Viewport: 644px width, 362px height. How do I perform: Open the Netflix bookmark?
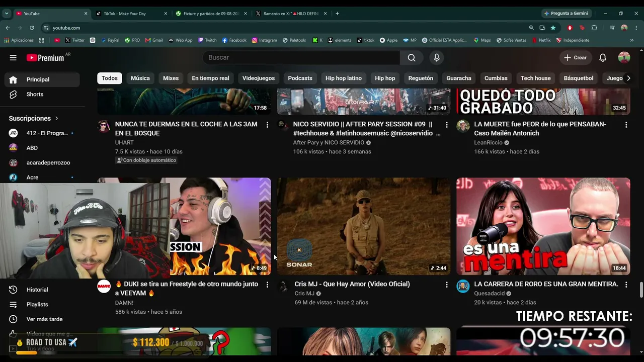pyautogui.click(x=541, y=40)
